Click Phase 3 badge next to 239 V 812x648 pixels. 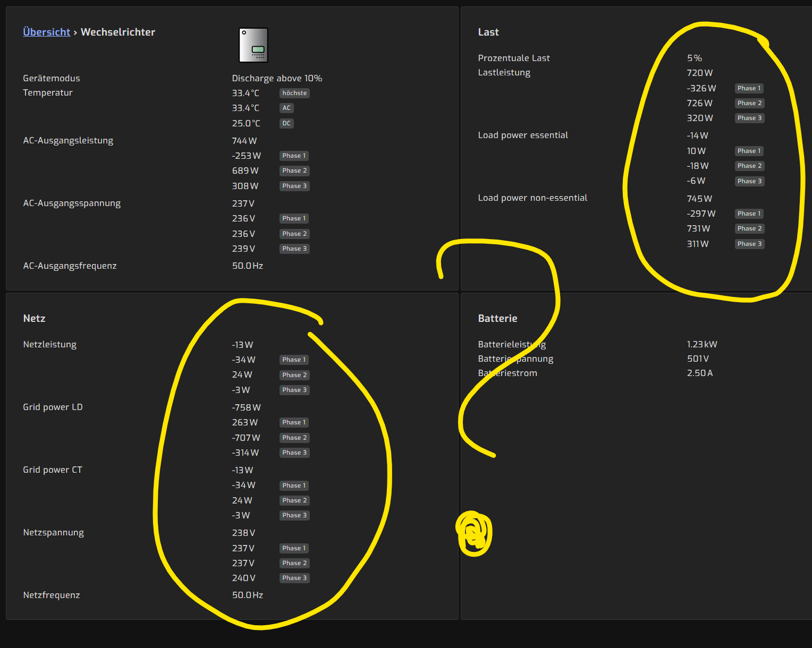tap(294, 249)
